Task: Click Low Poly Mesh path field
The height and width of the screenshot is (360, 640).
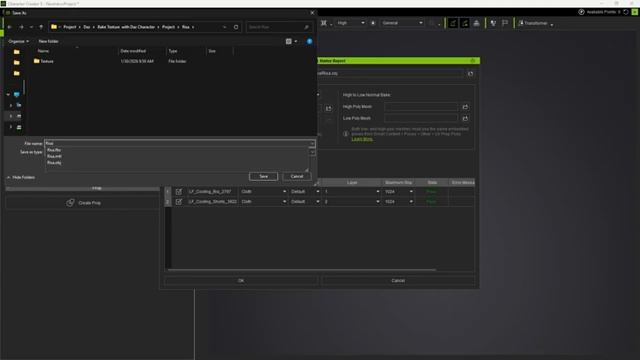Action: pyautogui.click(x=421, y=118)
